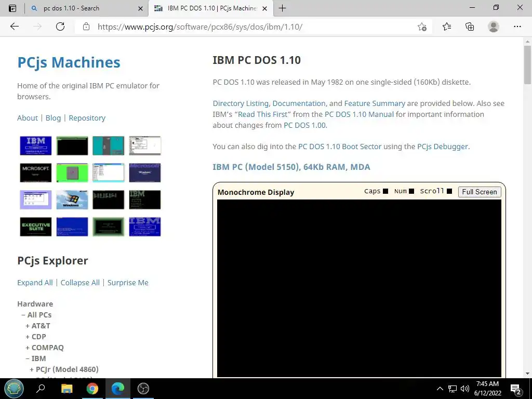
Task: Open the Executive Suite thumbnail
Action: 36,227
